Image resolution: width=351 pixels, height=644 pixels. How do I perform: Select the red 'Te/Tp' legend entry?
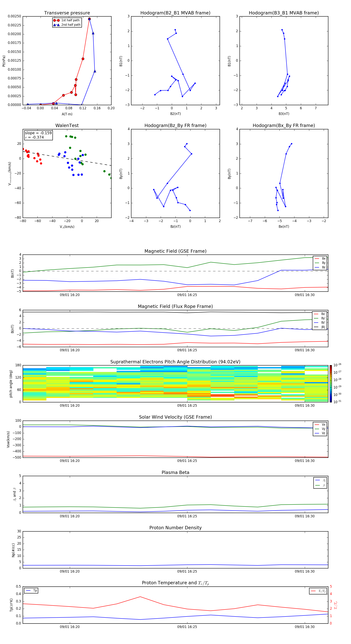318,591
